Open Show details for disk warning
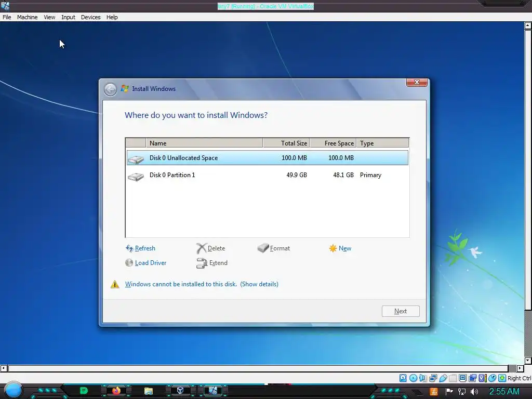 259,284
